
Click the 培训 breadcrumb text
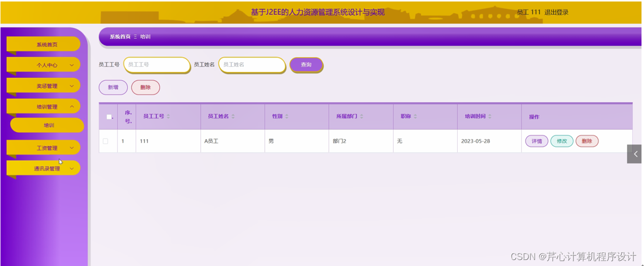tap(145, 36)
